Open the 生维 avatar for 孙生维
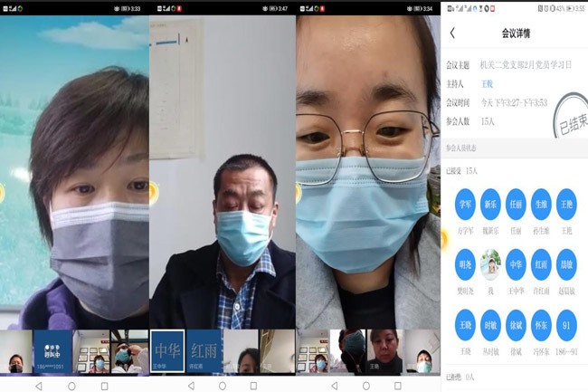 [x=541, y=205]
